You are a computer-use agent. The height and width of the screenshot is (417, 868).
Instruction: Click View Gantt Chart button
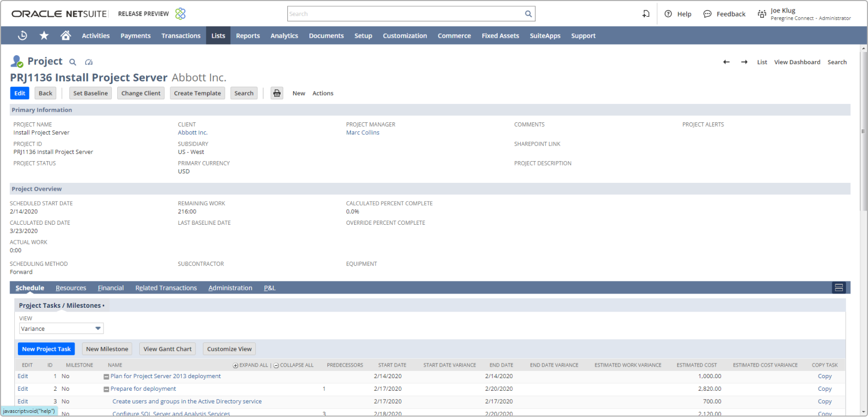(x=168, y=349)
